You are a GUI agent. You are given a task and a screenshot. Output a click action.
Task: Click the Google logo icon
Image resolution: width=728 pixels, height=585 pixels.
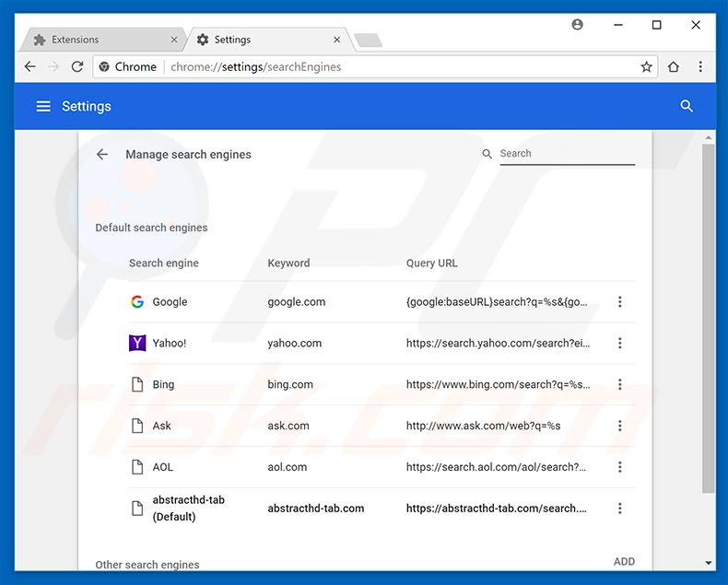(137, 302)
